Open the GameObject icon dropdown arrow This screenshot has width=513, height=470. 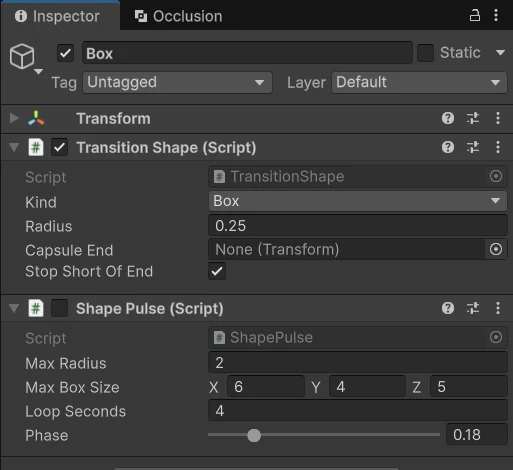pos(39,71)
